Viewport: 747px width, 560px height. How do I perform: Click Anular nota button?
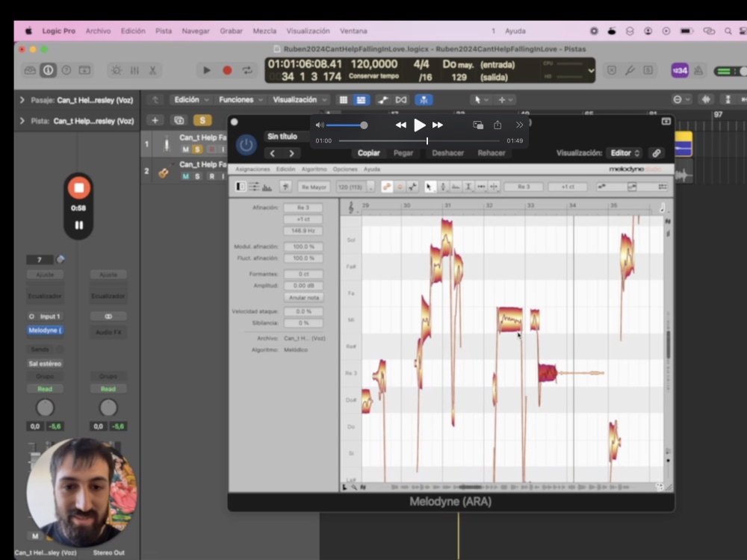(304, 298)
